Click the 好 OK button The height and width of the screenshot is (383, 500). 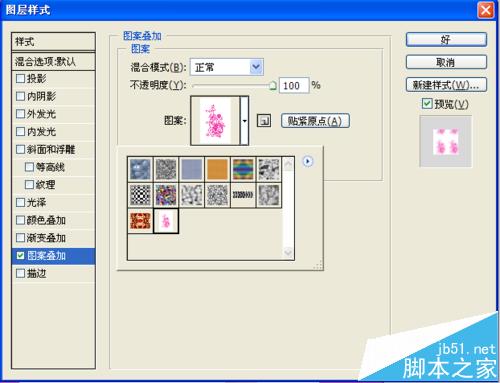(446, 40)
